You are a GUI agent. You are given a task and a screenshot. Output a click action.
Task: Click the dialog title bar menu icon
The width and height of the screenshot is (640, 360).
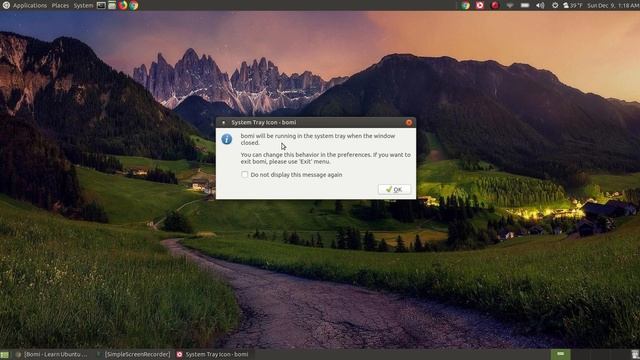[x=223, y=122]
